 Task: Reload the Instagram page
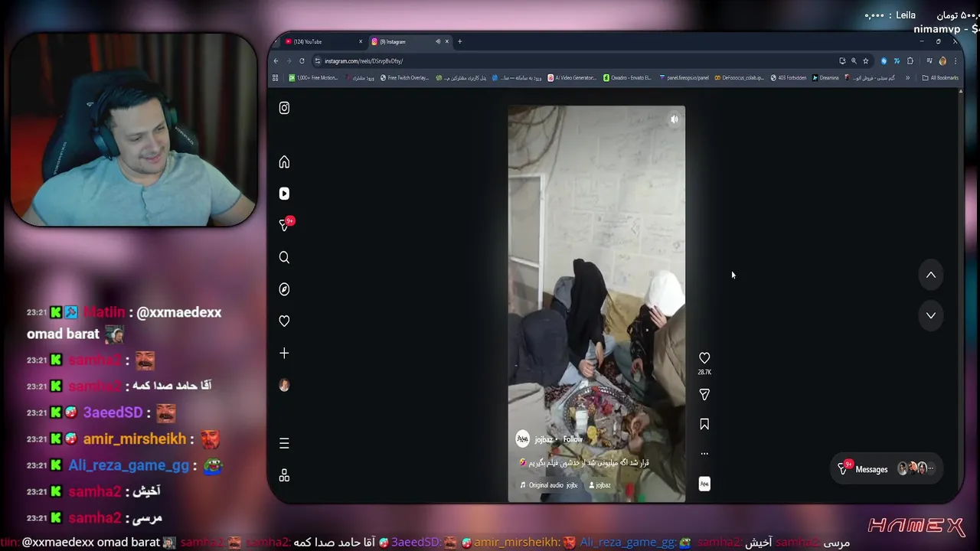302,60
